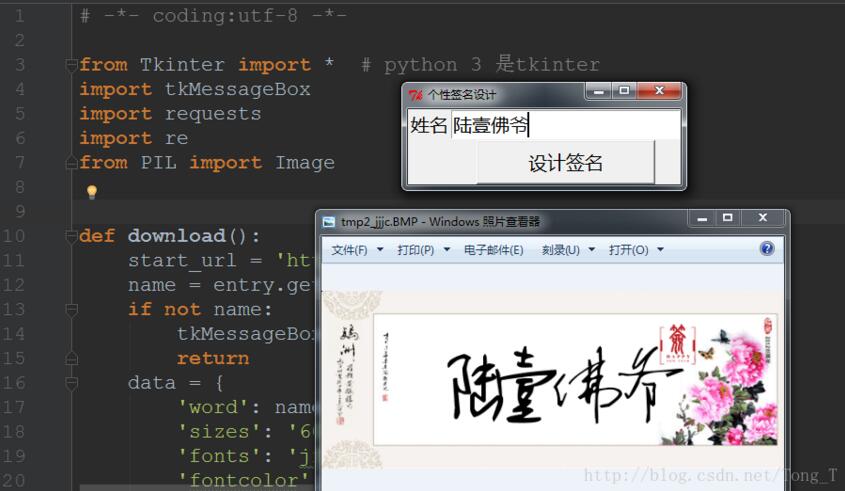Click 'Image' on line 7
Screen dimensions: 845x491
(305, 163)
